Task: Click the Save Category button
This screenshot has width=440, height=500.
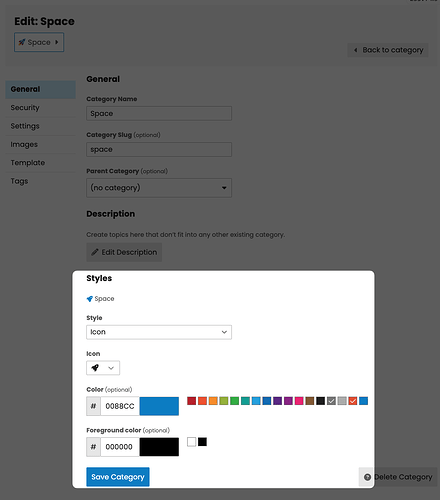Action: (x=118, y=477)
